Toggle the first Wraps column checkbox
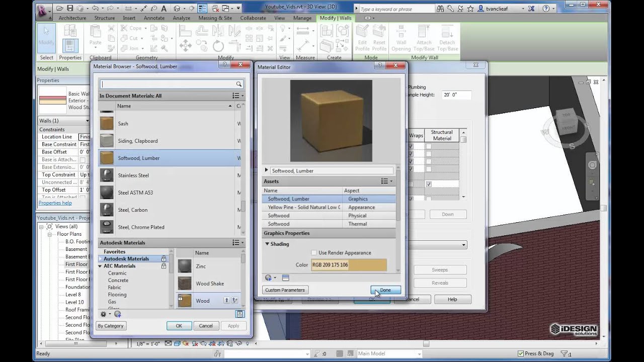 (411, 146)
